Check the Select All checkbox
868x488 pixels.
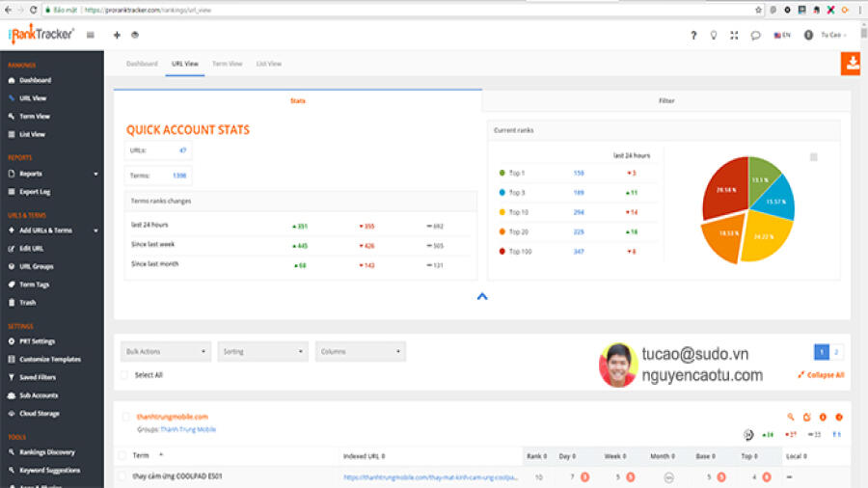(x=124, y=375)
